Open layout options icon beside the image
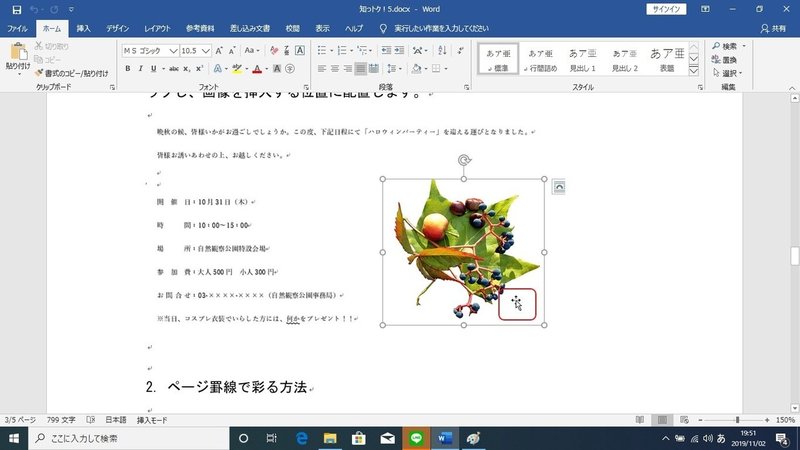 (559, 187)
